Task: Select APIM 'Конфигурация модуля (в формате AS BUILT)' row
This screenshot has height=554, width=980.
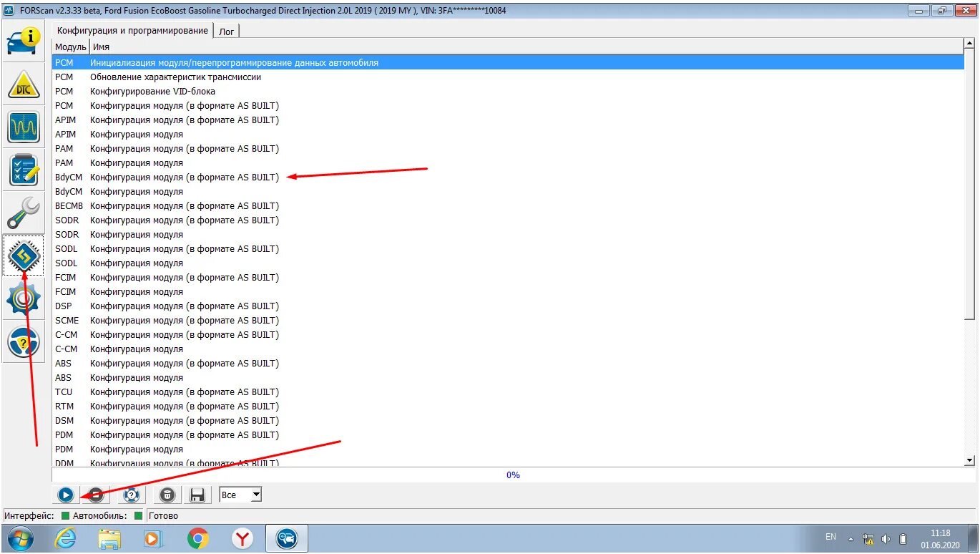Action: 508,120
